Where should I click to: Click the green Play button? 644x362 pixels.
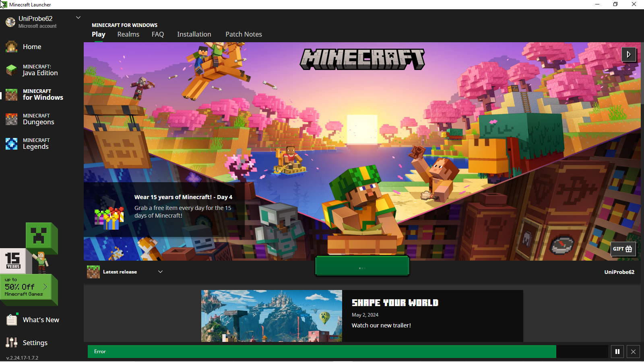pyautogui.click(x=362, y=266)
